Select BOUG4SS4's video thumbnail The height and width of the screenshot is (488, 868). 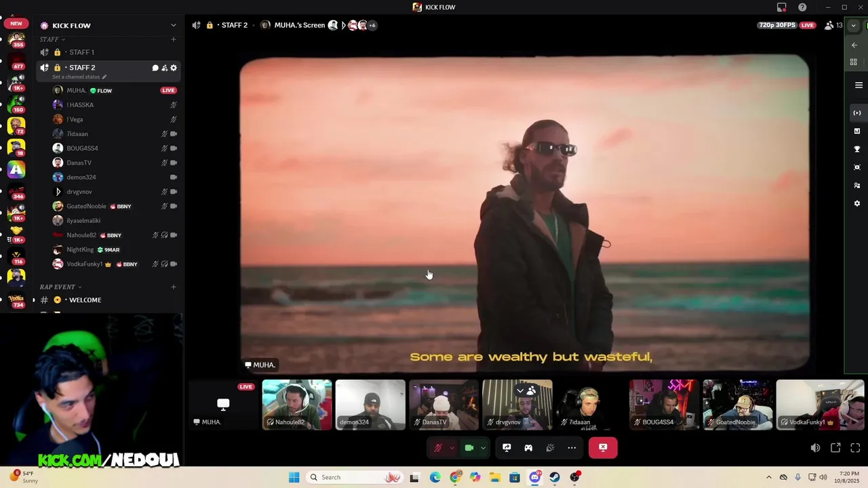[665, 405]
